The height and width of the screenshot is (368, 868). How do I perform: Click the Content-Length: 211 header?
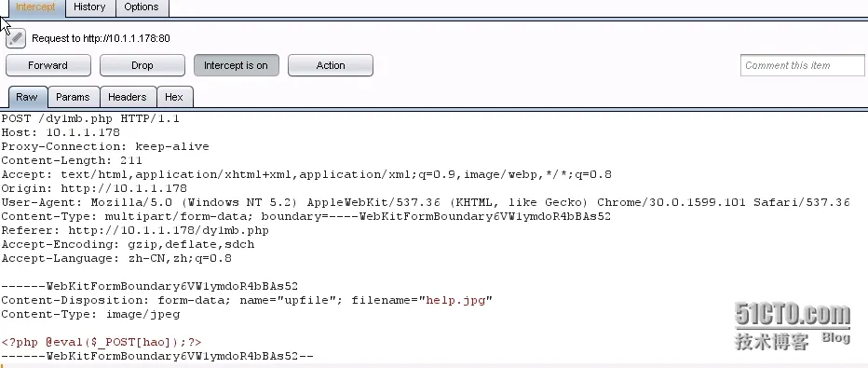(x=72, y=160)
